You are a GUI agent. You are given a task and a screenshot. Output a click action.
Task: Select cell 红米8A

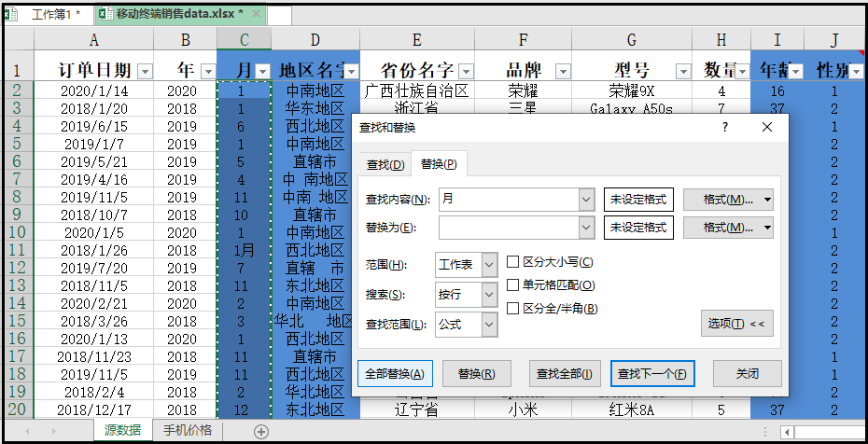(632, 409)
